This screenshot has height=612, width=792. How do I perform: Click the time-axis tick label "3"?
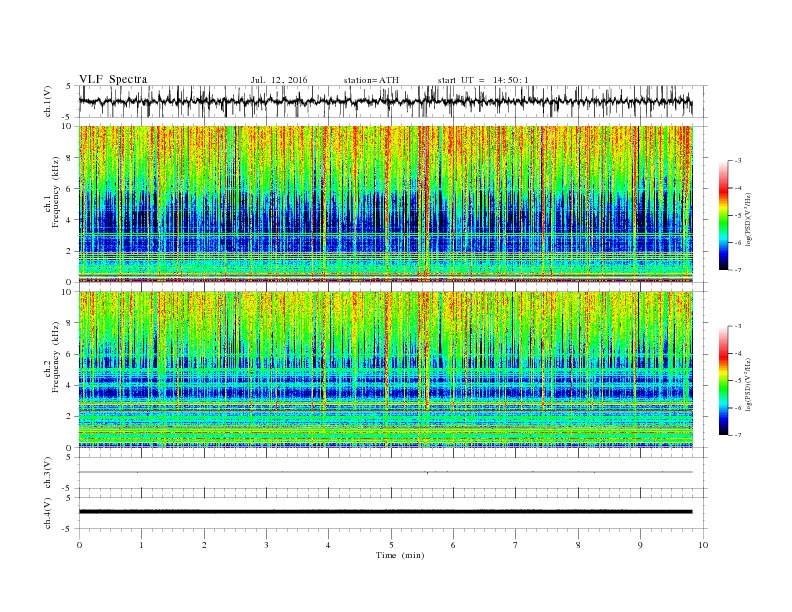pyautogui.click(x=266, y=545)
